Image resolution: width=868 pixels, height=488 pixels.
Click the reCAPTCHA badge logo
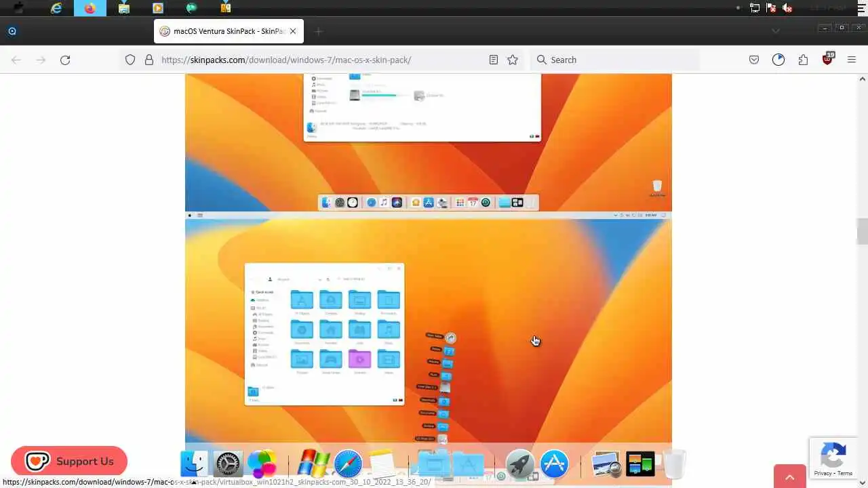pos(833,453)
